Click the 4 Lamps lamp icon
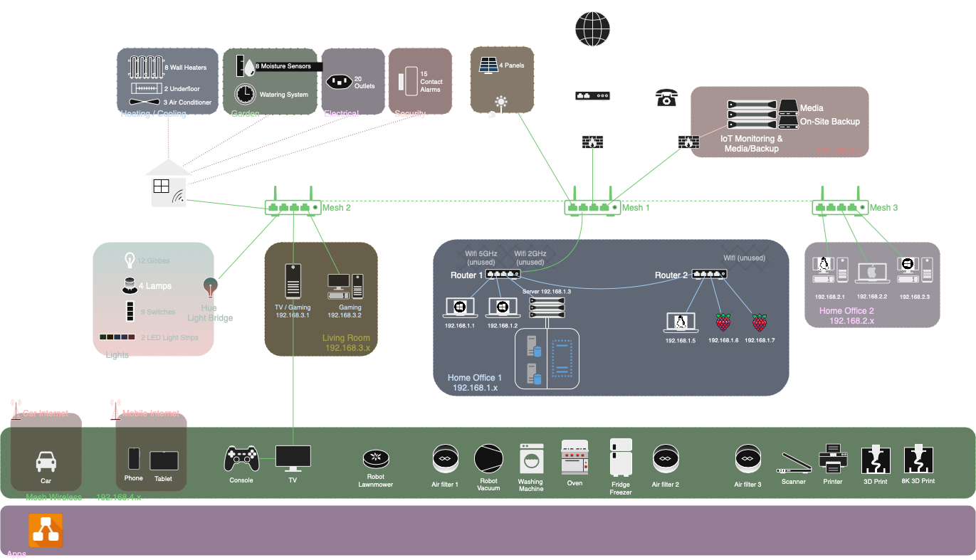976x560 pixels. [129, 285]
